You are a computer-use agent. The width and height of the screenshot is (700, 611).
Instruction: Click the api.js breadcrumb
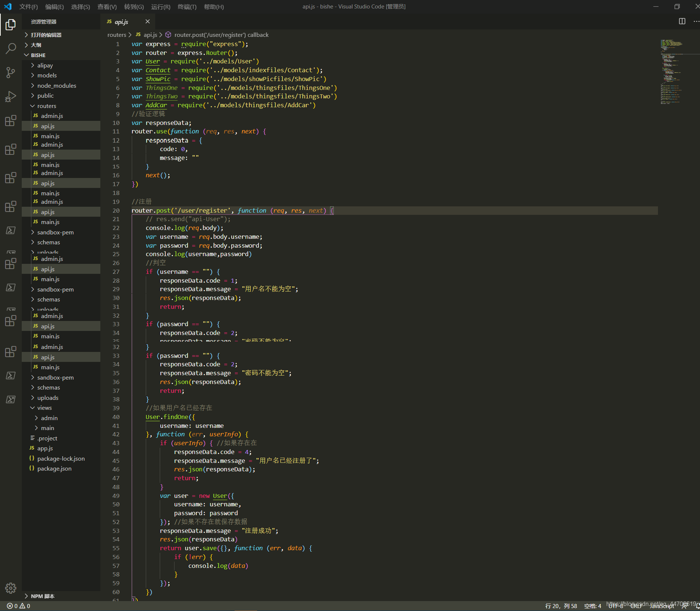click(x=147, y=35)
